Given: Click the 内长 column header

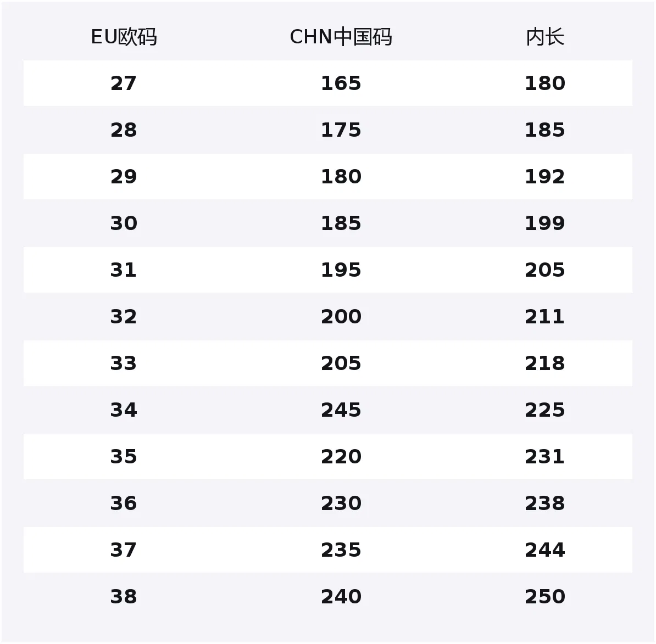Looking at the screenshot, I should tap(545, 37).
